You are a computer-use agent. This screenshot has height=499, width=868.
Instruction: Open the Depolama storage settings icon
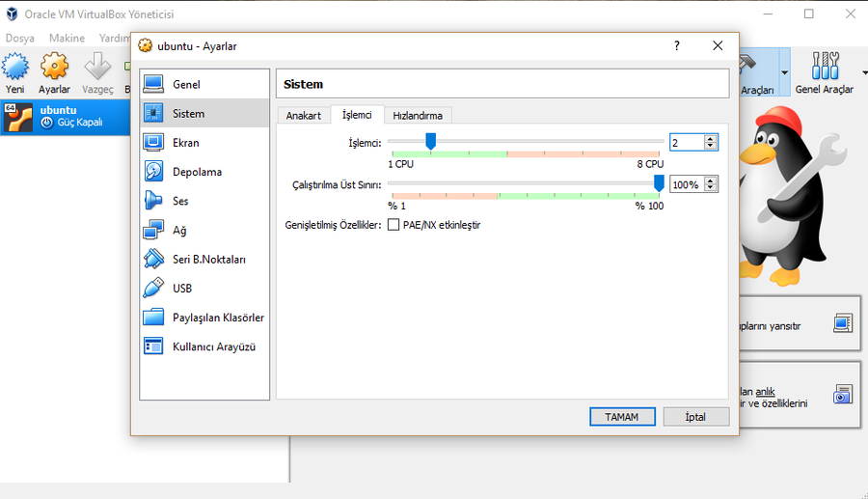(x=153, y=172)
